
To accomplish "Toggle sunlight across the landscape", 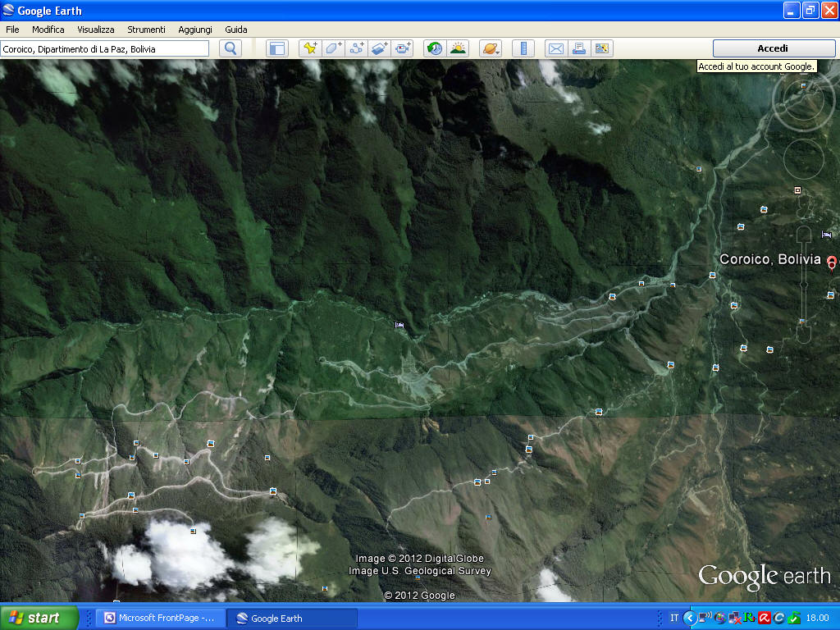I will point(458,48).
